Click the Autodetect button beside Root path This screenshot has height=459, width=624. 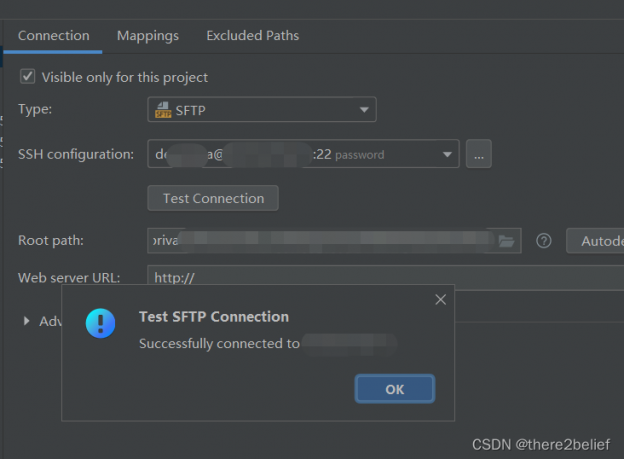point(596,241)
